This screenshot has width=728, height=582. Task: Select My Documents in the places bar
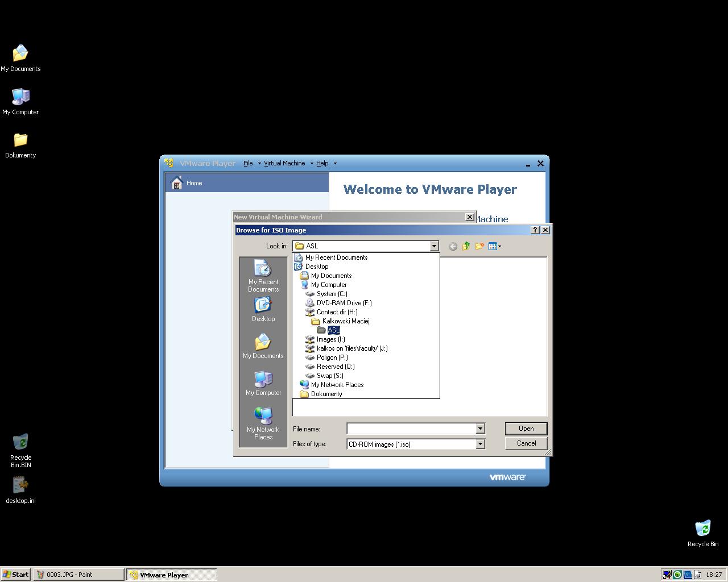point(263,347)
